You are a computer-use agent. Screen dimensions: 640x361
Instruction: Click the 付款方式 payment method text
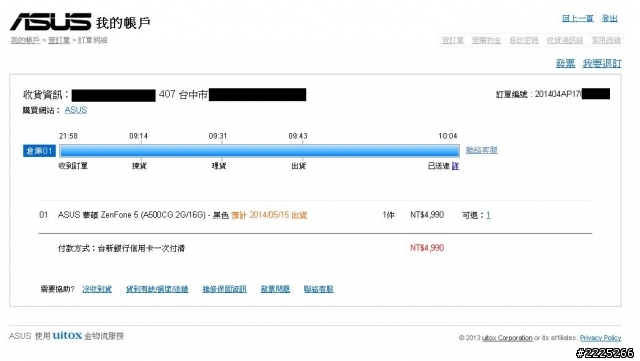(121, 248)
